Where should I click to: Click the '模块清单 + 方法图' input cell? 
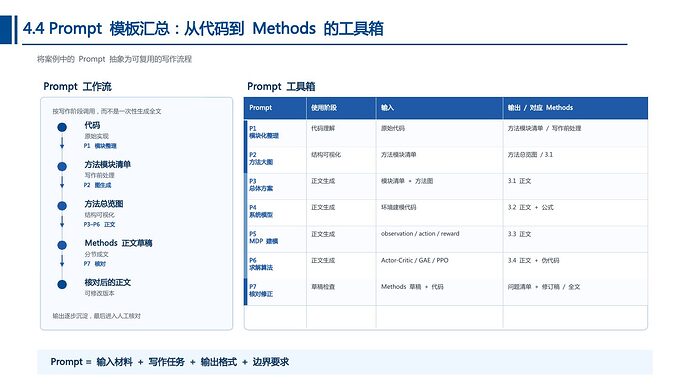pyautogui.click(x=407, y=181)
